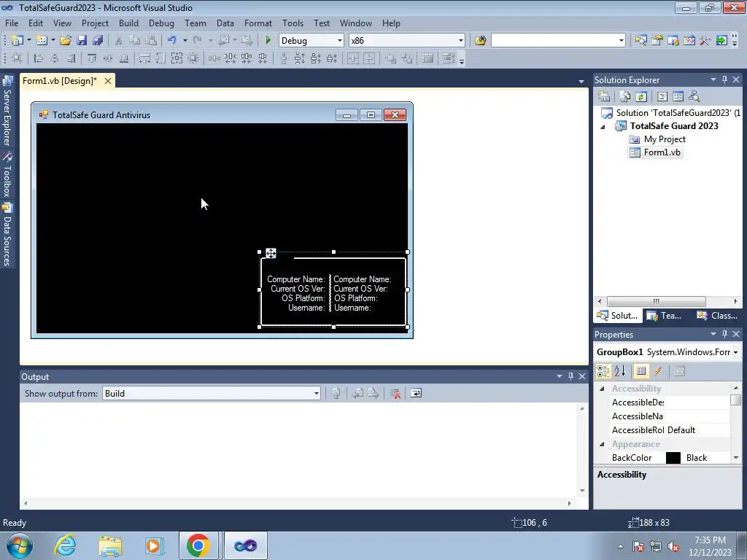Open the x86 platform dropdown
The height and width of the screenshot is (560, 747).
461,41
